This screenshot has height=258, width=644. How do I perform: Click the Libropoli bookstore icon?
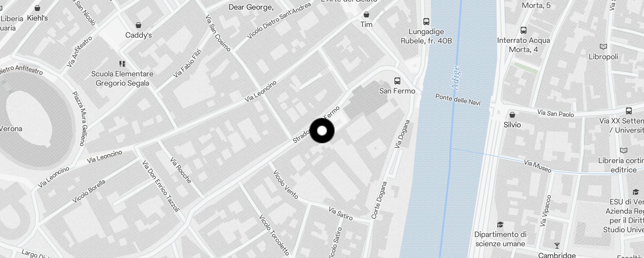[x=603, y=47]
